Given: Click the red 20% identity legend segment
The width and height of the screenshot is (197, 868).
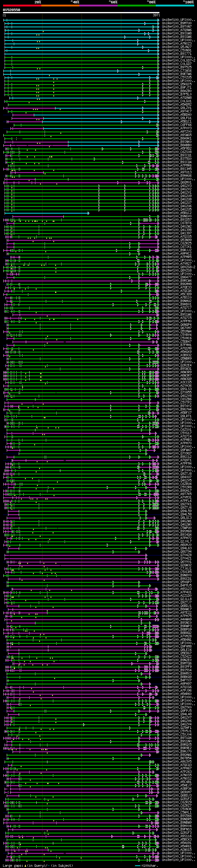Looking at the screenshot, I should coord(22,6).
